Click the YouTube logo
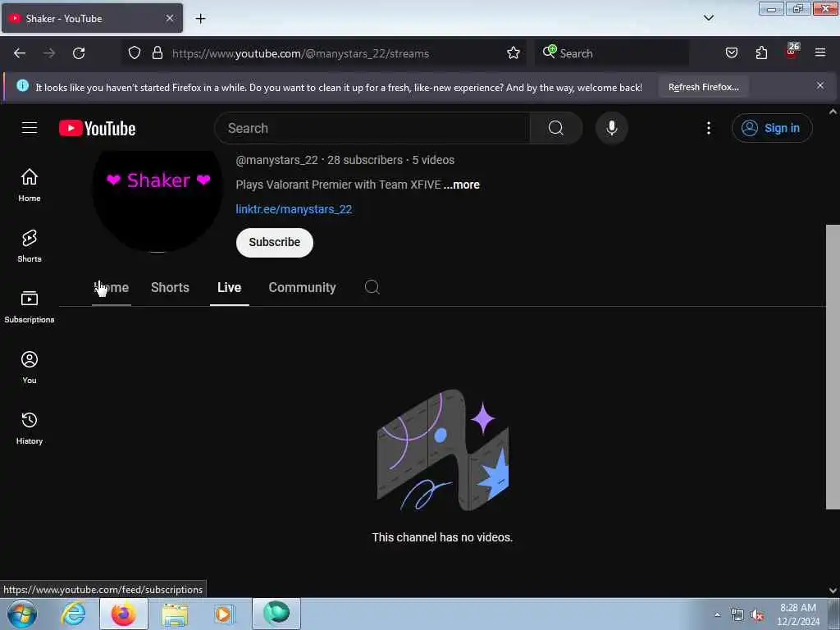The width and height of the screenshot is (840, 630). 97,128
